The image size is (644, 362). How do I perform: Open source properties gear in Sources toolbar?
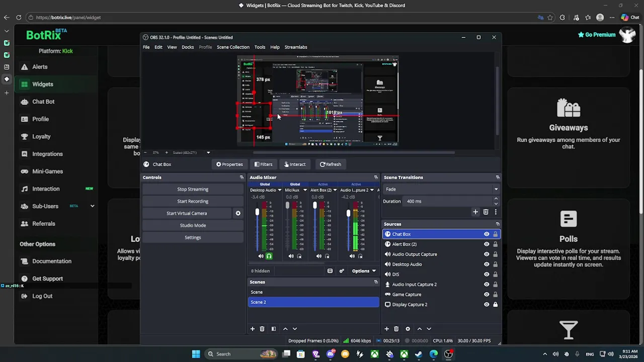pyautogui.click(x=408, y=329)
